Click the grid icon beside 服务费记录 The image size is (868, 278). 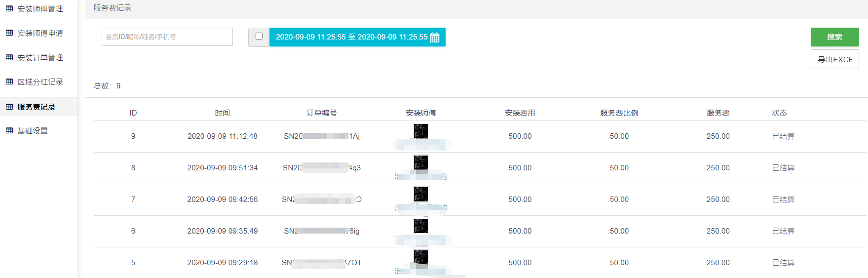coord(9,107)
